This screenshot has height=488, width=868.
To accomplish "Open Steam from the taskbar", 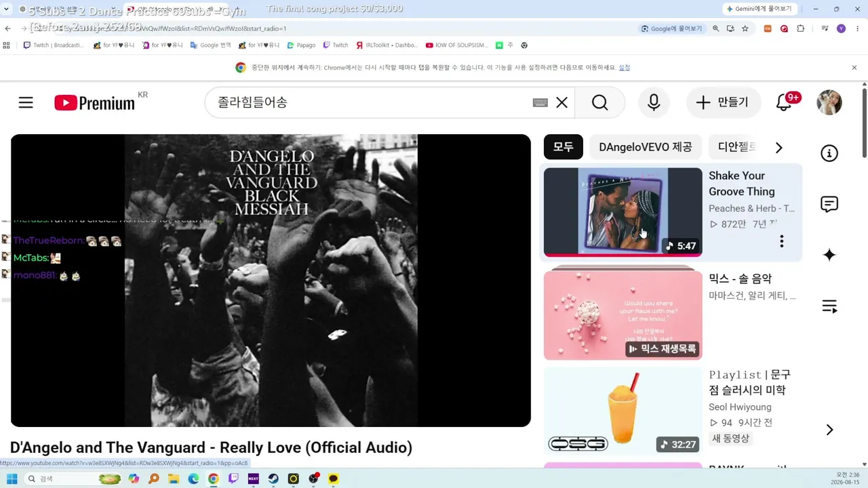I will click(x=273, y=479).
